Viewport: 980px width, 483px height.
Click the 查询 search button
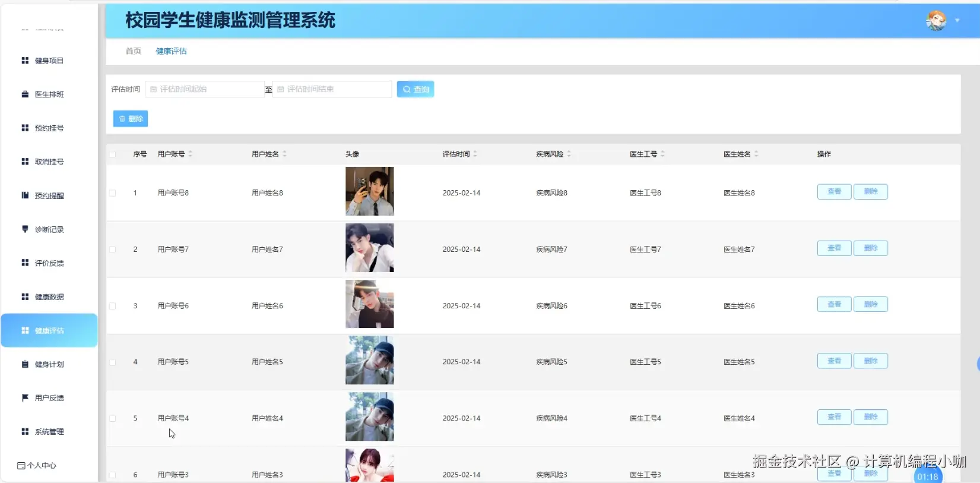(x=416, y=89)
